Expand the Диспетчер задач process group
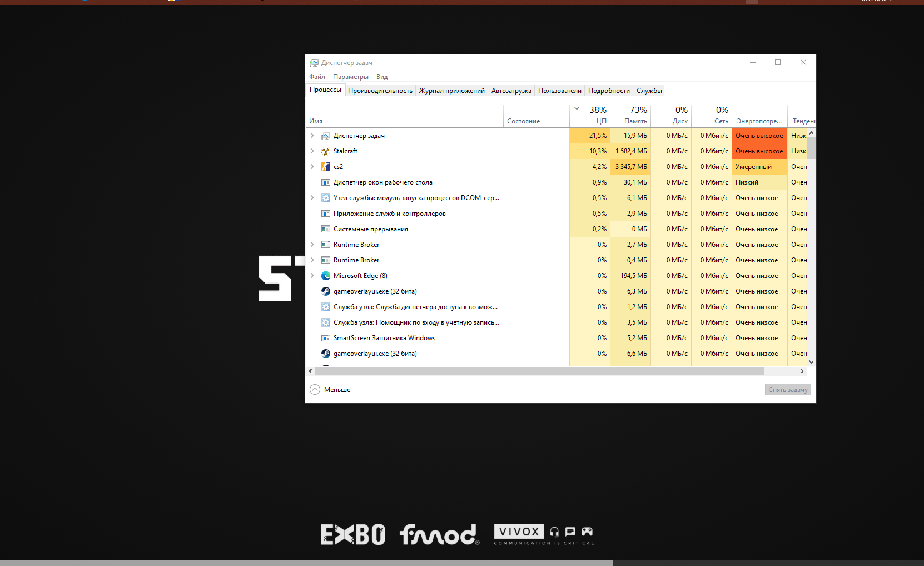924x566 pixels. click(x=312, y=136)
